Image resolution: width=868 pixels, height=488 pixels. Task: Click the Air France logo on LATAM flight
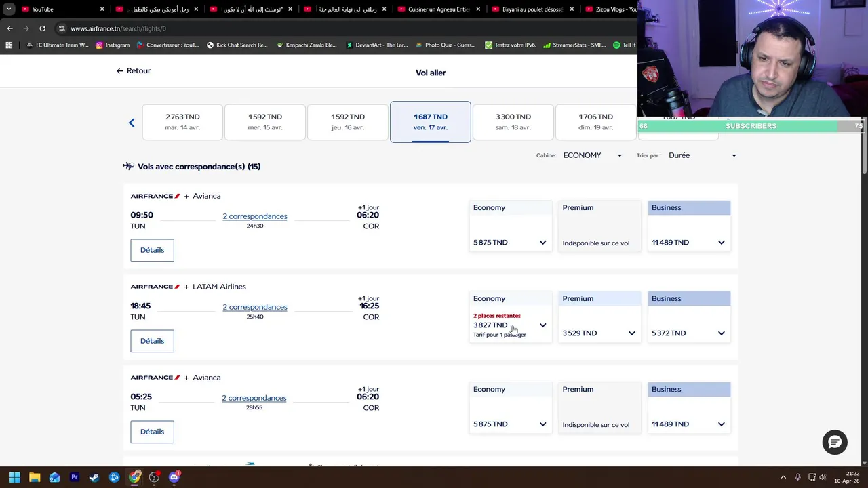coord(155,287)
